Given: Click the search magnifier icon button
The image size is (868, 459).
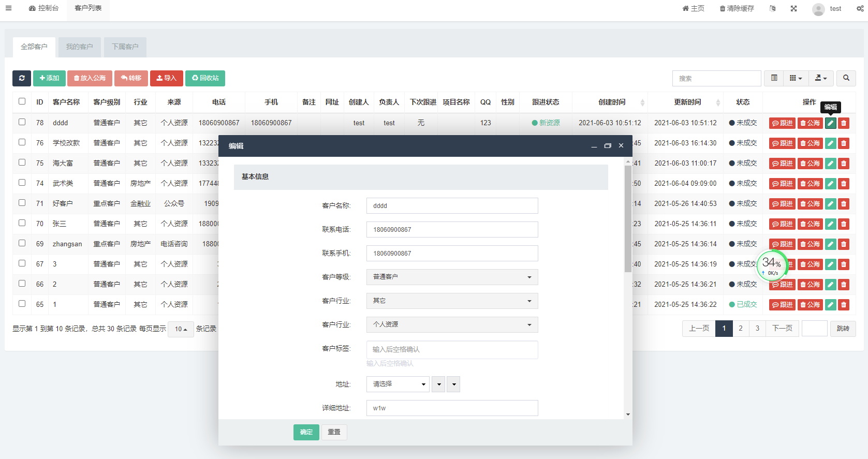Looking at the screenshot, I should click(846, 78).
